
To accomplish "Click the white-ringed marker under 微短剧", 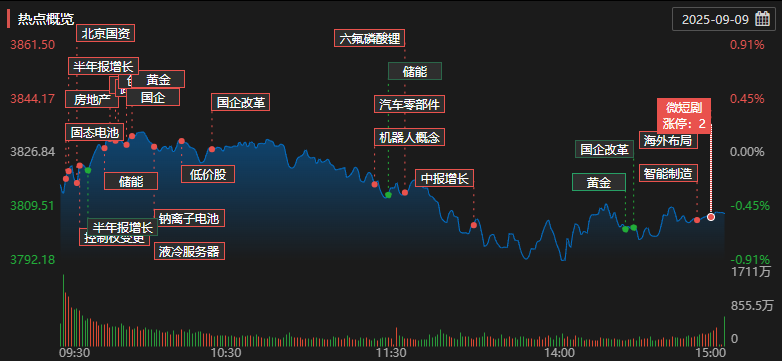I will coord(711,217).
